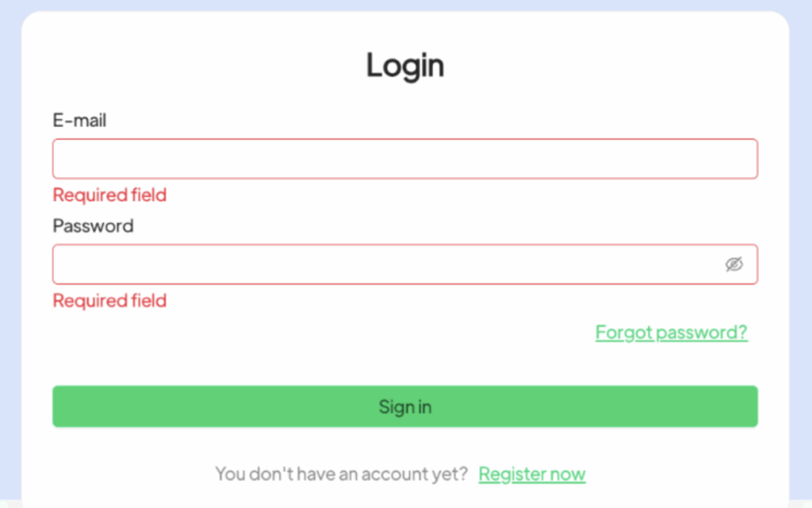Click the Required field error below E-mail
This screenshot has height=508, width=812.
point(109,195)
